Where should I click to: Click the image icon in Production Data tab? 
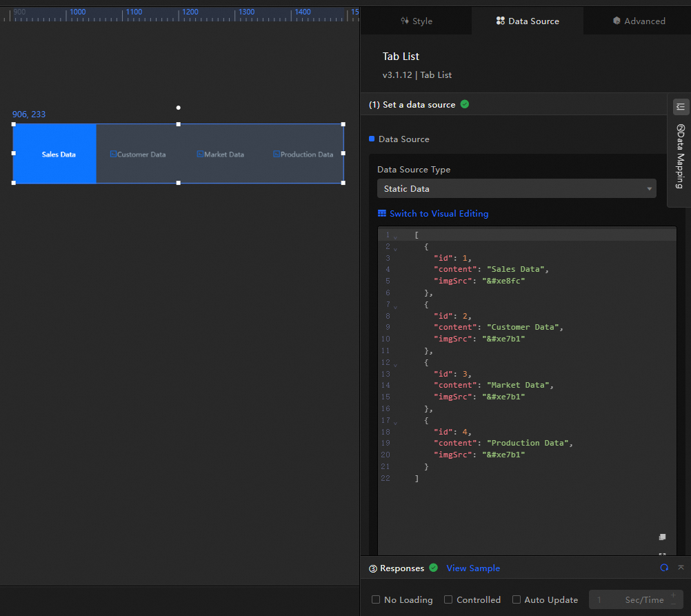pos(276,155)
